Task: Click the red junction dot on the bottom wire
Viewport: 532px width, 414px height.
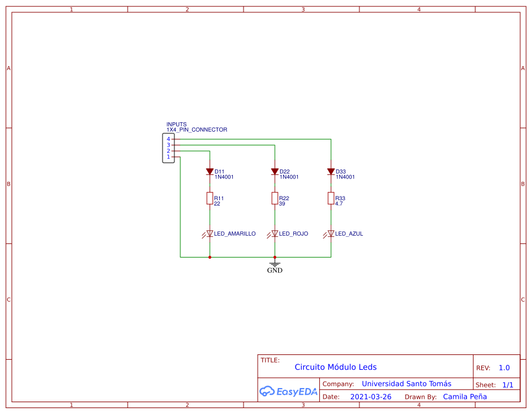Action: (210, 257)
